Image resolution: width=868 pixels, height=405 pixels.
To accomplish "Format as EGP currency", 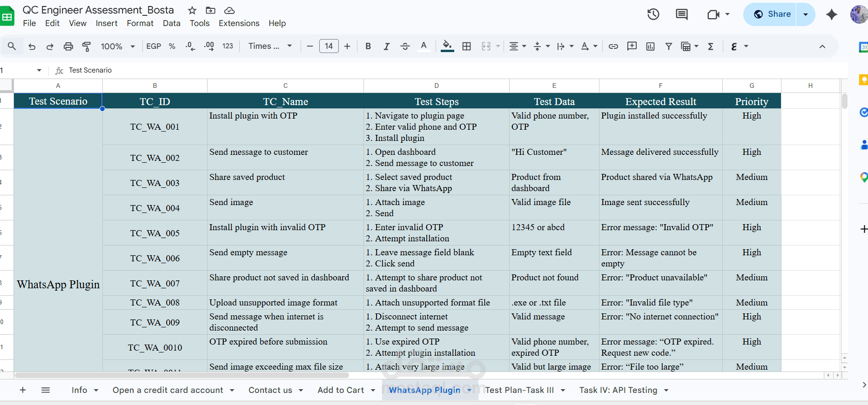I will (x=154, y=46).
